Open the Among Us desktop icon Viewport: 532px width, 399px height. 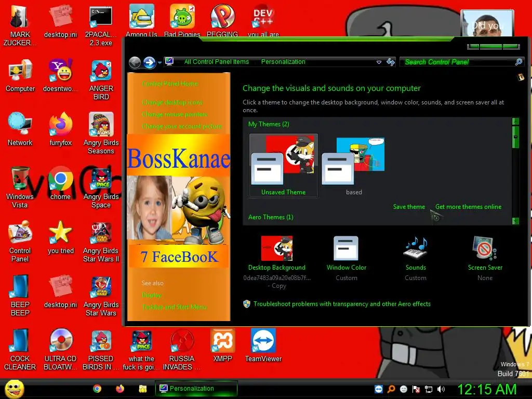(141, 20)
